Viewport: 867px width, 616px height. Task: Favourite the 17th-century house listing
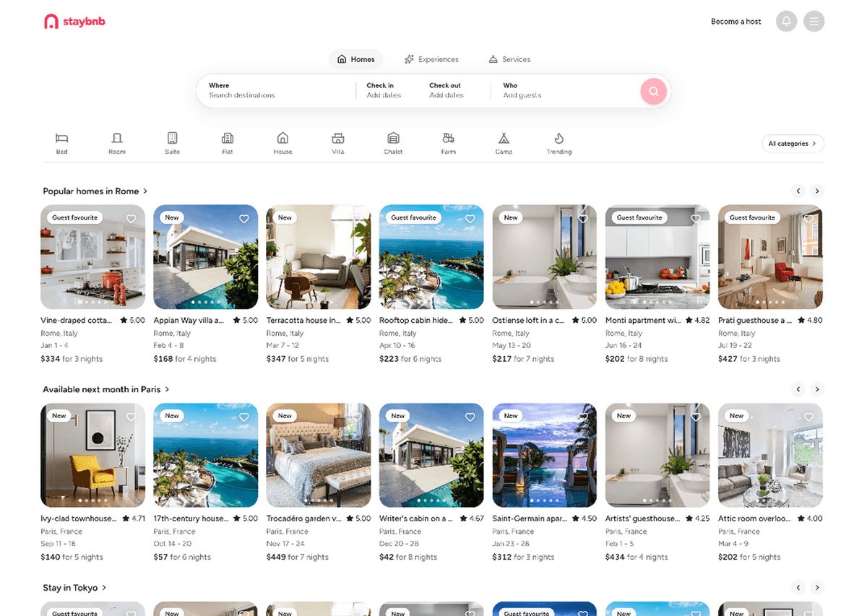tap(244, 417)
